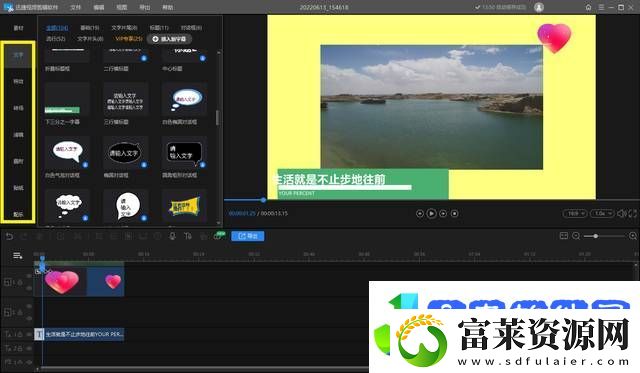Image resolution: width=640 pixels, height=373 pixels.
Task: Enter fullscreen preview
Action: [632, 213]
